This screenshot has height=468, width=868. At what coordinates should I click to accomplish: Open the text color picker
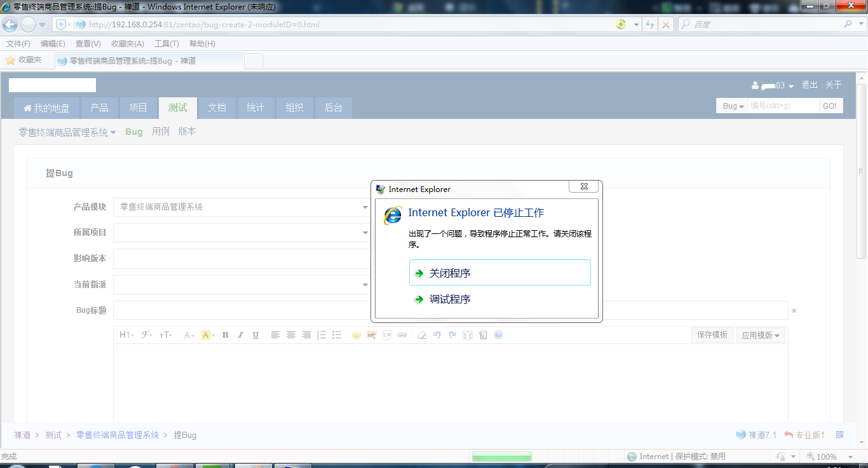(189, 335)
